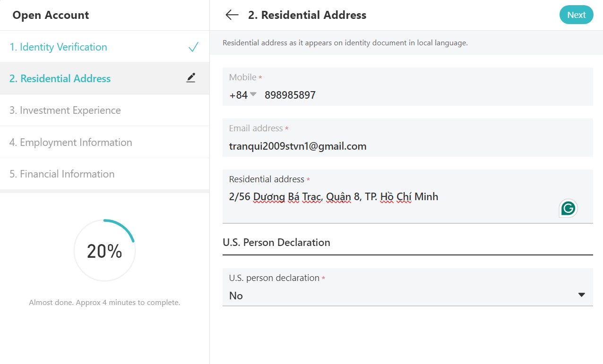Viewport: 603px width, 364px height.
Task: Click the checkmark icon next to Identity Verification
Action: [x=193, y=47]
